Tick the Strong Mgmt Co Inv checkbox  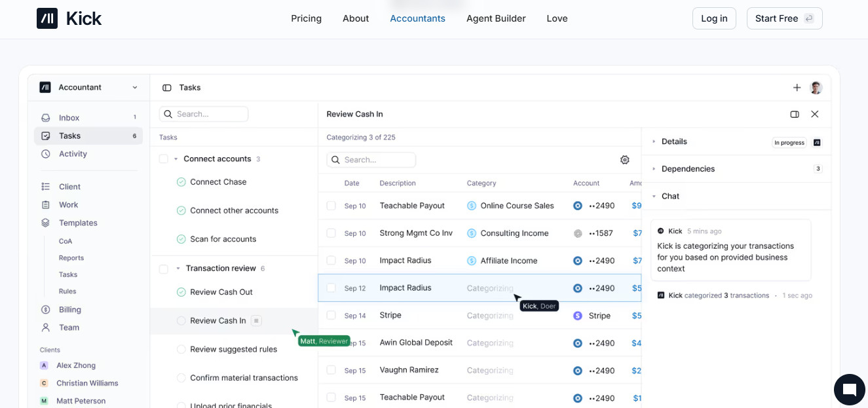[331, 233]
